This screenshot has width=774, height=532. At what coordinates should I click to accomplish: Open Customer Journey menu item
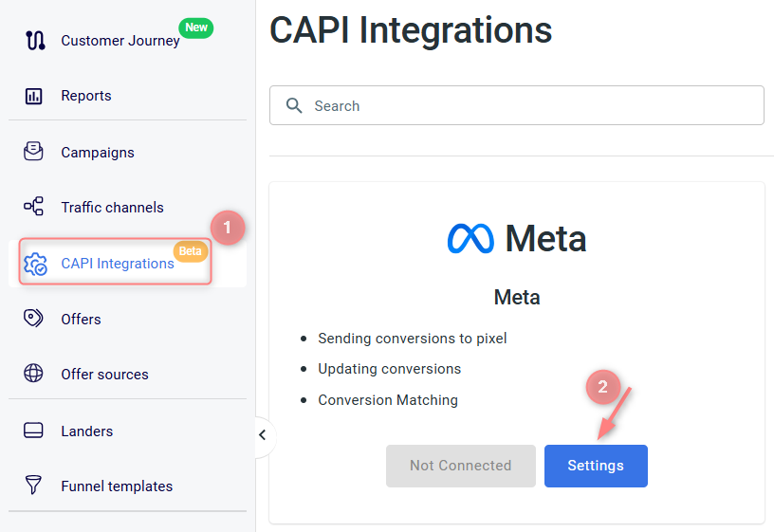(x=120, y=41)
